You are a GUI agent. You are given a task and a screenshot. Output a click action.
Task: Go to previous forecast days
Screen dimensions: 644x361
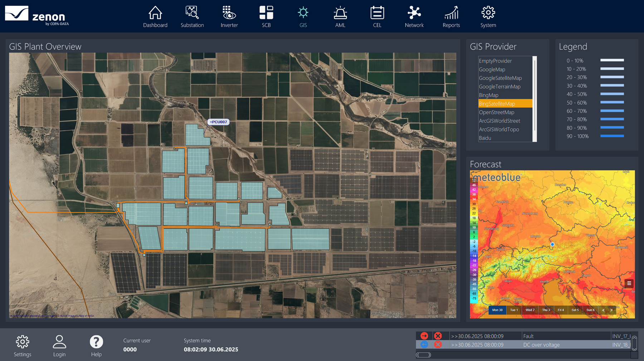(x=603, y=310)
